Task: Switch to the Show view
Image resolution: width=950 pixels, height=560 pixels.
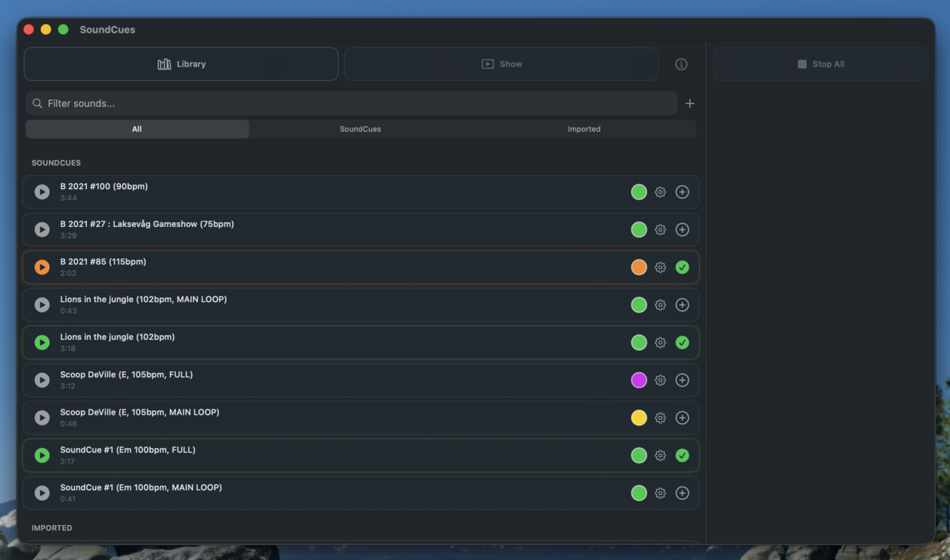Action: click(502, 64)
